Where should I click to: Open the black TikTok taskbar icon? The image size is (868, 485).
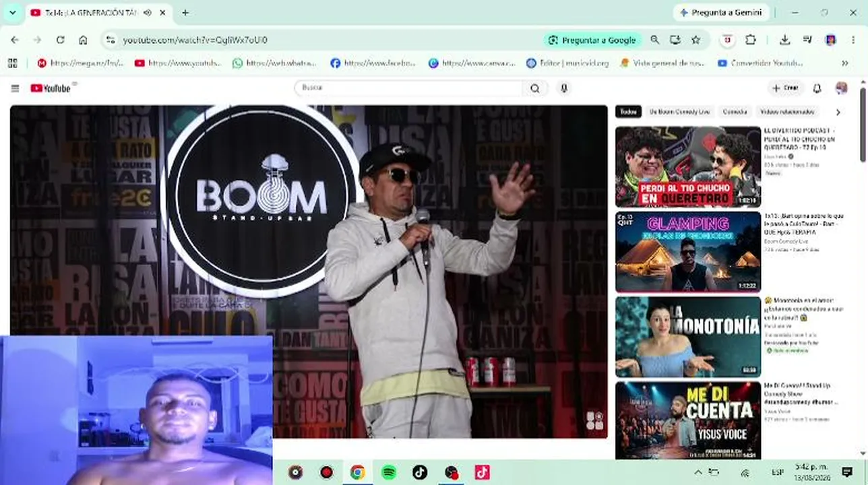point(420,472)
